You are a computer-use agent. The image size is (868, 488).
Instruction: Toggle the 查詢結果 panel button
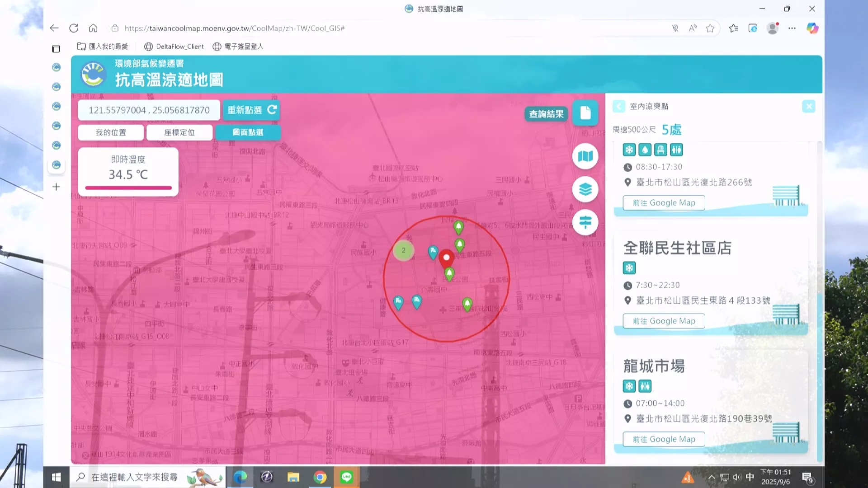pos(546,114)
